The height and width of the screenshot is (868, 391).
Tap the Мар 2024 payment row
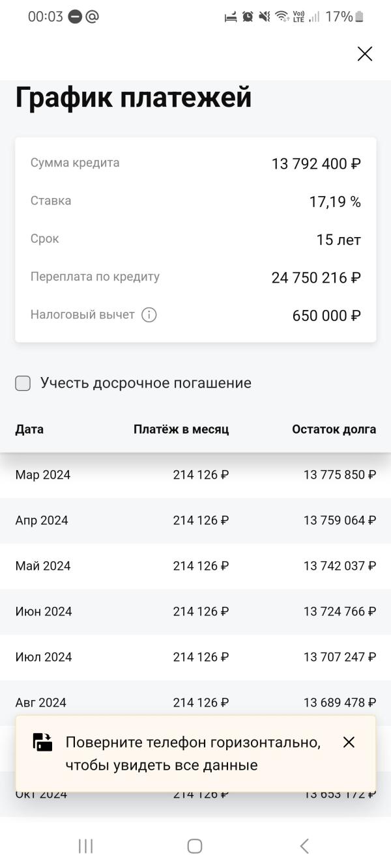(x=195, y=475)
